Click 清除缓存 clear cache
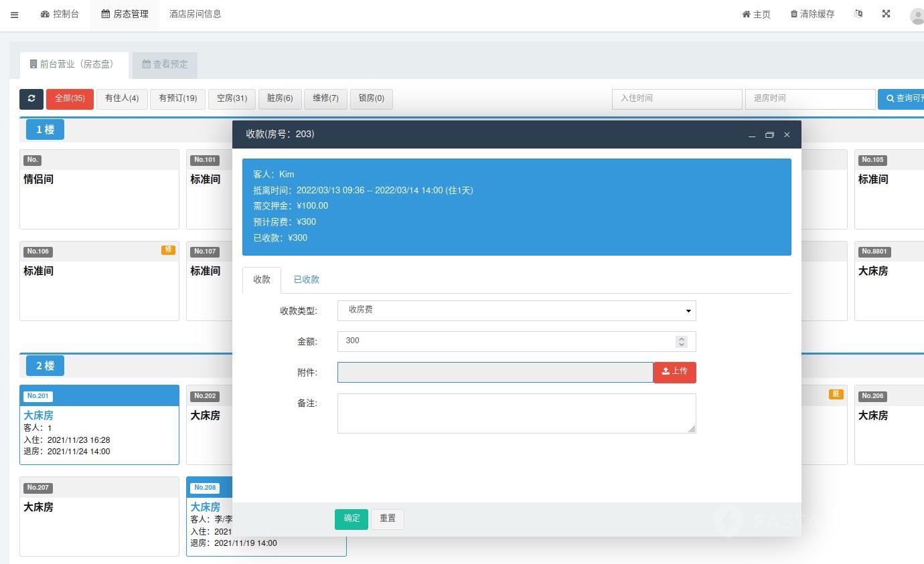Image resolution: width=924 pixels, height=564 pixels. pyautogui.click(x=812, y=14)
